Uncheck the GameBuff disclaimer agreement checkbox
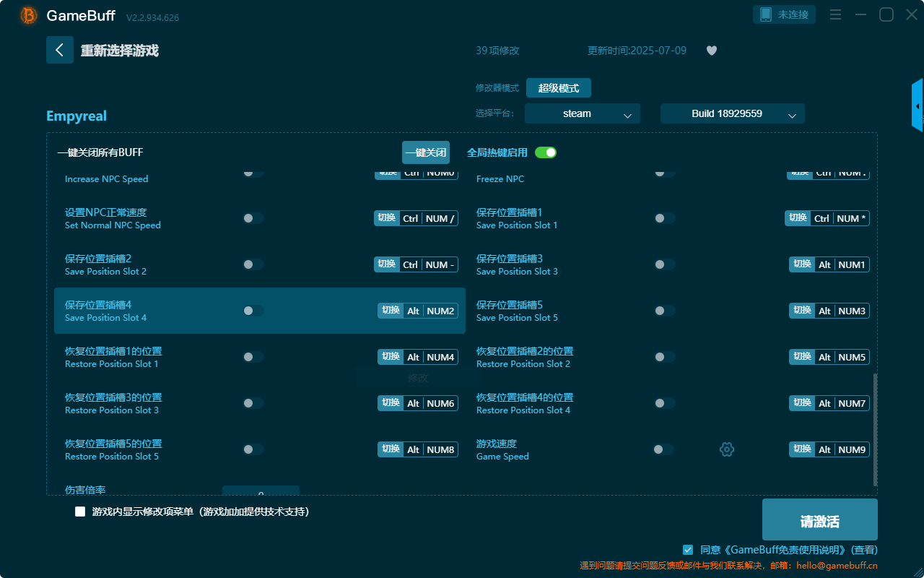 click(687, 549)
